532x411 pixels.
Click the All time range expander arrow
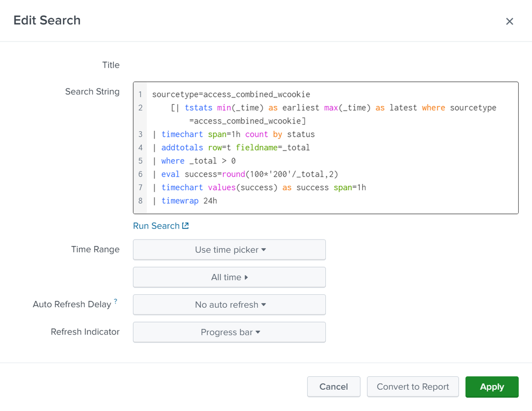point(247,277)
